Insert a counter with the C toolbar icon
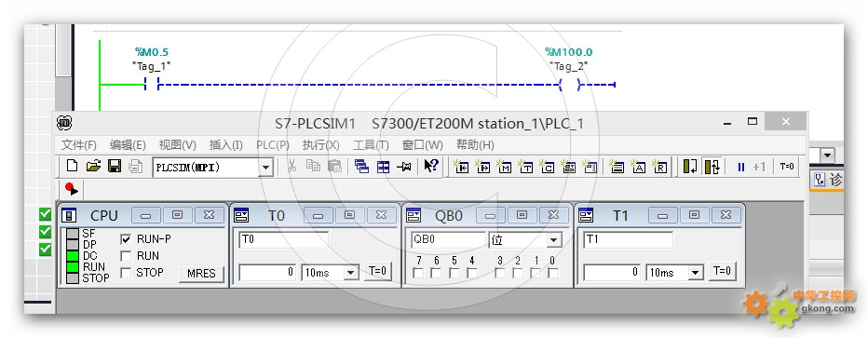This screenshot has width=868, height=338. (x=547, y=167)
